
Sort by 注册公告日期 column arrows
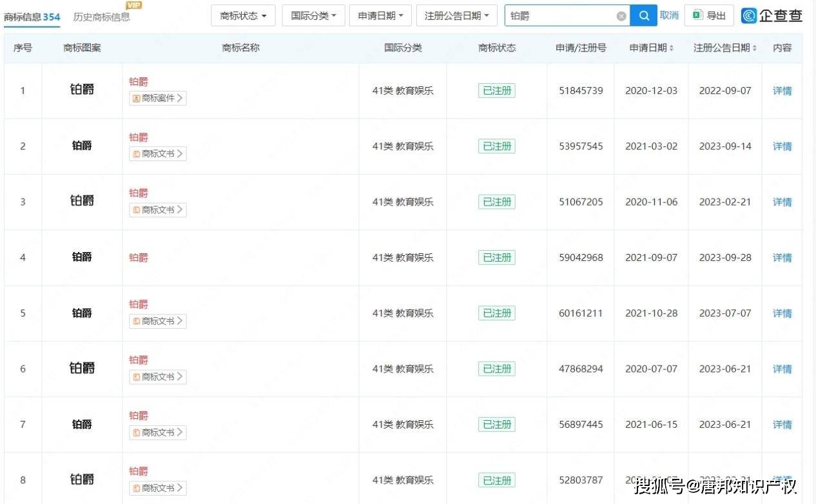(x=754, y=48)
